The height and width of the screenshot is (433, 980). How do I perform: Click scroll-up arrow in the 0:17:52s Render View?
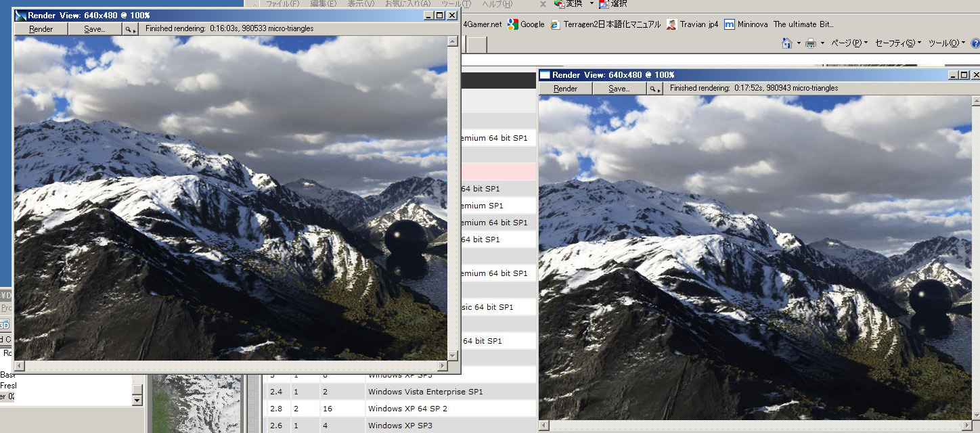coord(975,101)
